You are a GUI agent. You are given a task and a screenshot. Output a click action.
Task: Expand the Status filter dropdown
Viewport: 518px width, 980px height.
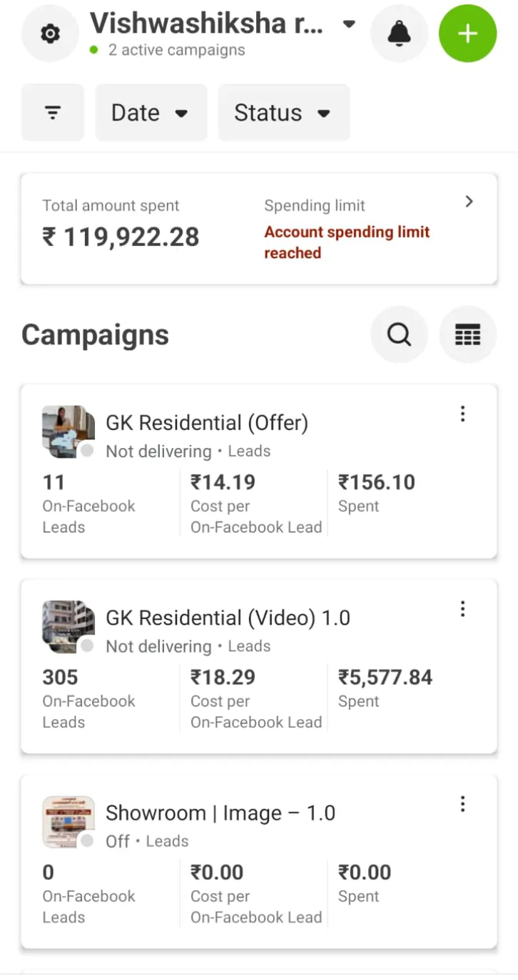283,113
